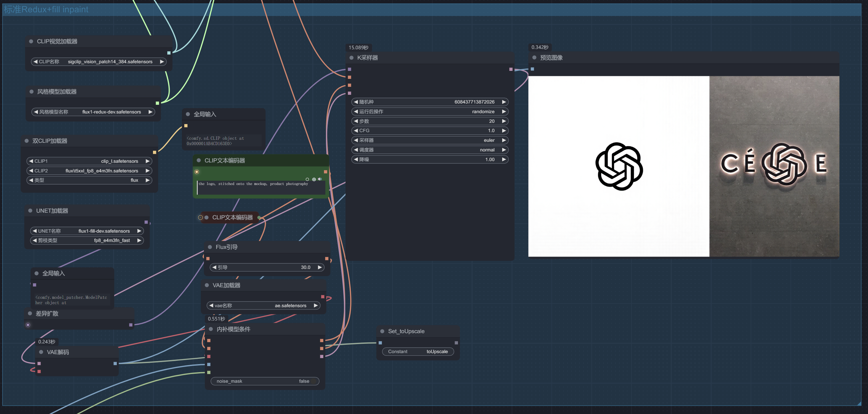Click the blue input slot on the Set_toUpscale node
Viewport: 868px width, 414px height.
[380, 343]
